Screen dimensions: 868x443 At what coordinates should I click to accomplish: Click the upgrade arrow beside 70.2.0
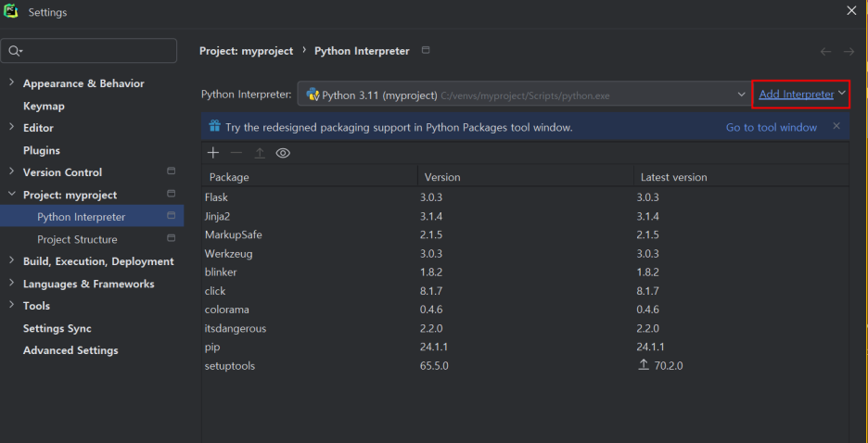click(x=644, y=365)
